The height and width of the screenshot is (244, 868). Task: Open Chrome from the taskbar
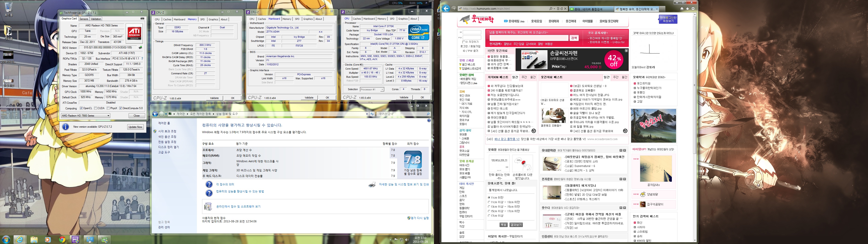tap(62, 240)
